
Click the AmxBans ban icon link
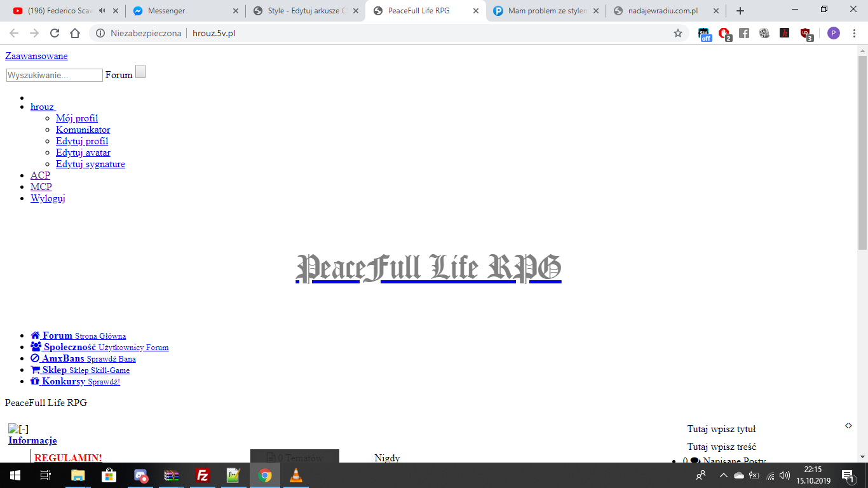pos(36,358)
